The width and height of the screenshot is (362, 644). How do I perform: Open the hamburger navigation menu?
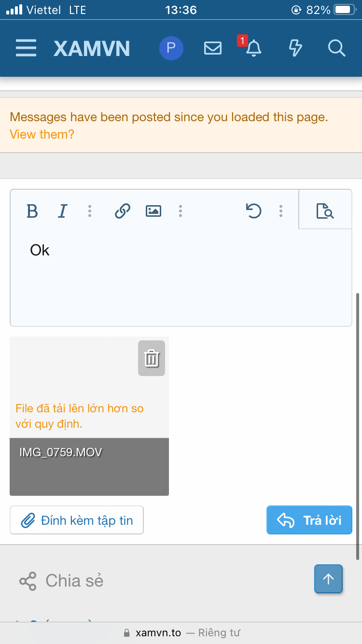tap(26, 48)
